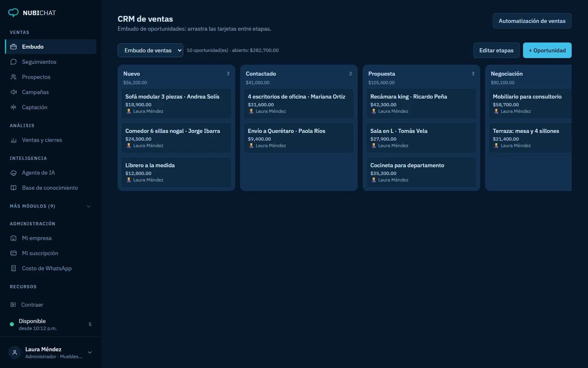Click owner avatar on Librero a la medida card
The height and width of the screenshot is (368, 588).
click(129, 180)
